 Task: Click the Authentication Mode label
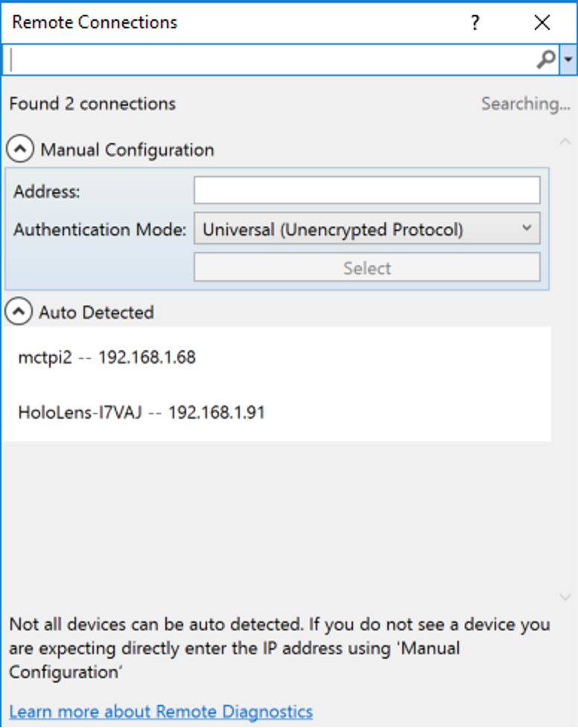(100, 230)
